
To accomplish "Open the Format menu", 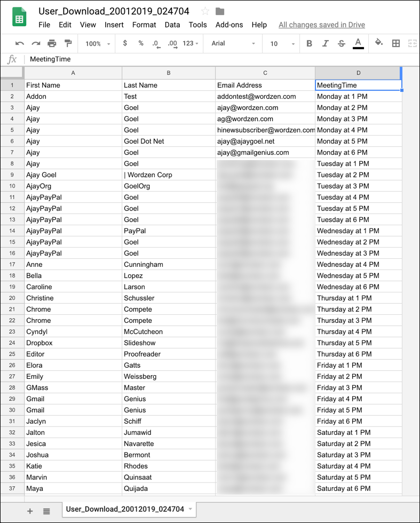I will 144,25.
